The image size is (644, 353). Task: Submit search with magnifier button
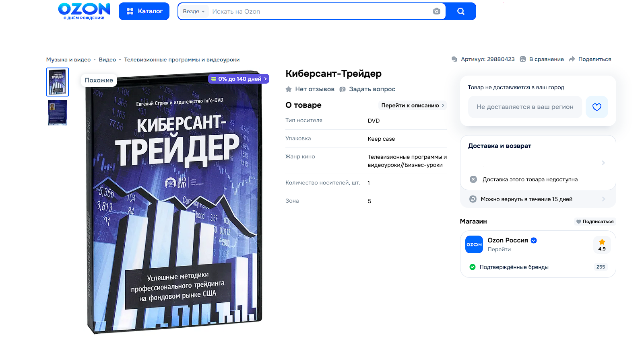click(461, 11)
